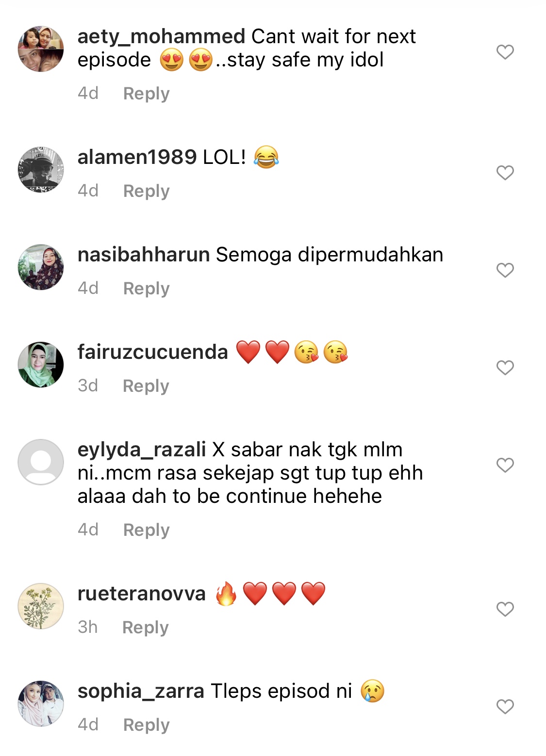Open aety_mohammed's profile picture
Image resolution: width=546 pixels, height=756 pixels.
pyautogui.click(x=41, y=49)
